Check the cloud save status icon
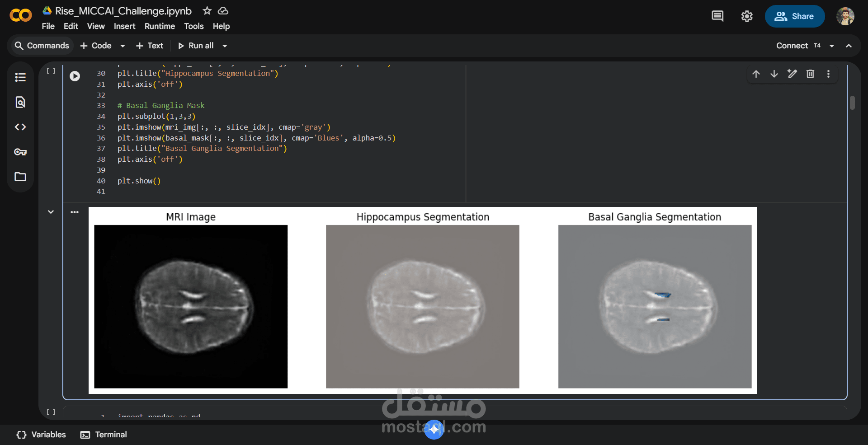Screen dimensions: 868x445 (223, 10)
